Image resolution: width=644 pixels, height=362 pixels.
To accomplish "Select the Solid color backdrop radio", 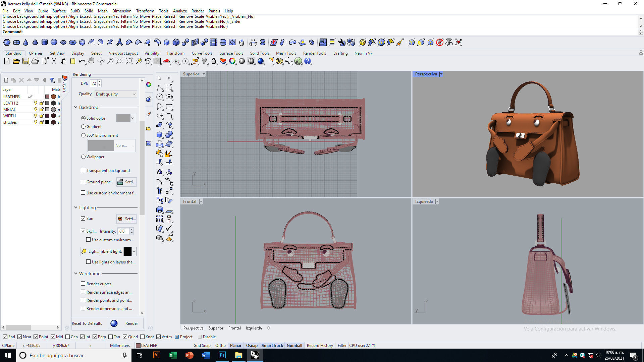I will tap(83, 118).
